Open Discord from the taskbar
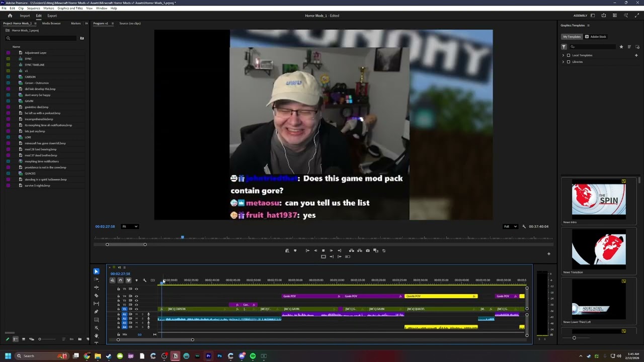 tap(242, 356)
